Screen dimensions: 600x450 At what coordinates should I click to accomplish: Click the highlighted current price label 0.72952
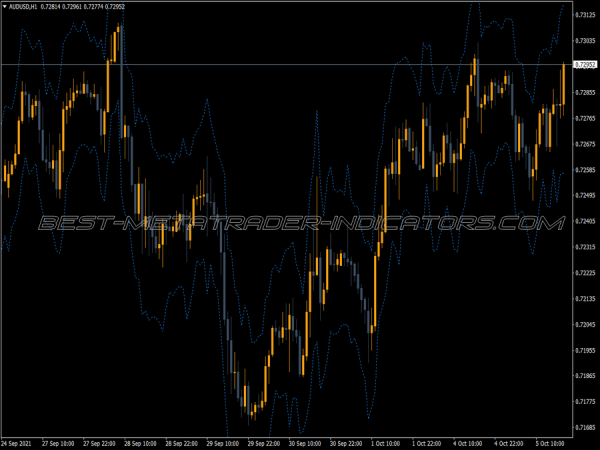point(585,65)
